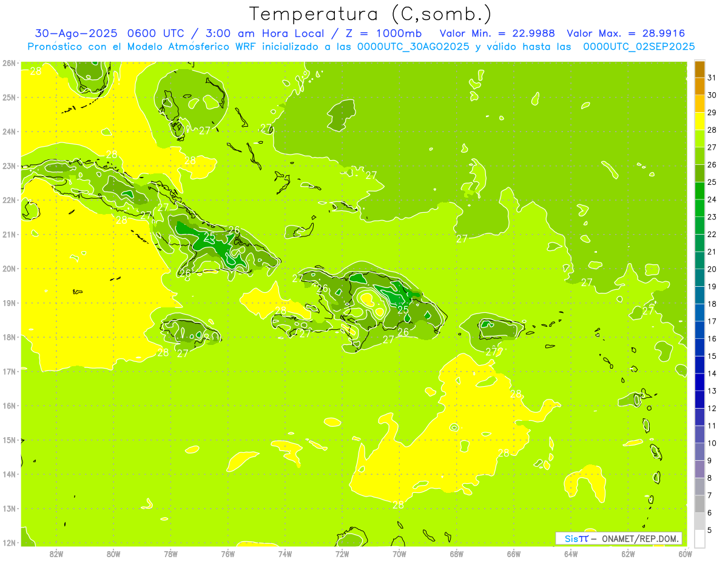The width and height of the screenshot is (728, 562).
Task: Click the 'Valor Min. = 22.9988' value
Action: pos(497,33)
